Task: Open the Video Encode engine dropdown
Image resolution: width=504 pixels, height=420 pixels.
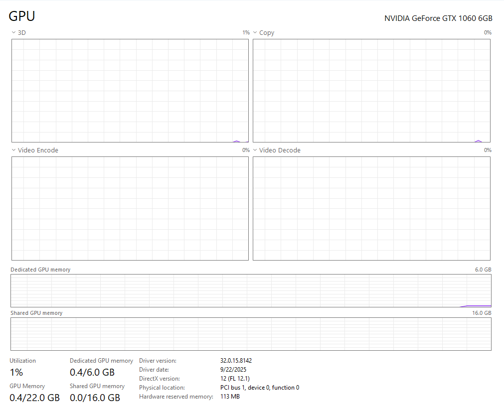Action: tap(34, 150)
